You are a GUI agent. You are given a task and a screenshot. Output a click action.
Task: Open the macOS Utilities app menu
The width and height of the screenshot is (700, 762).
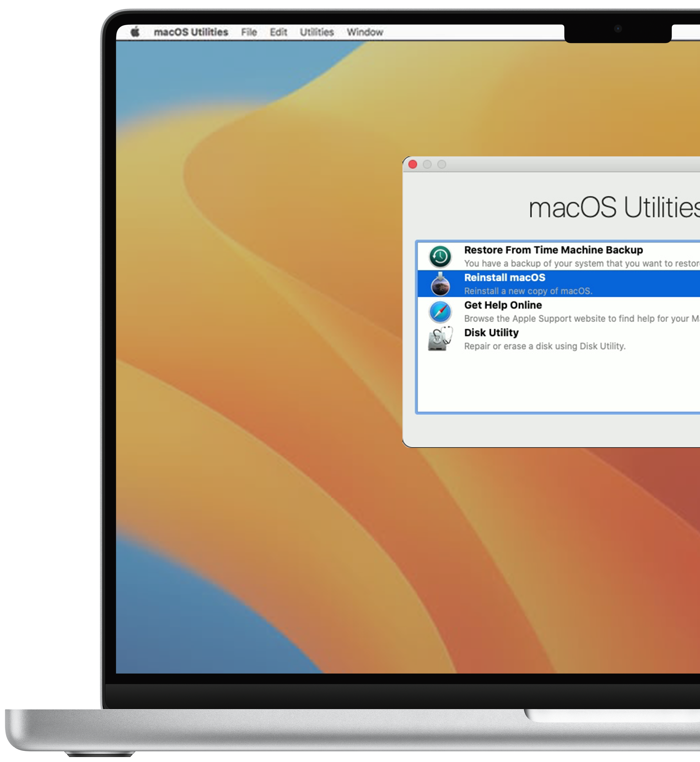coord(191,32)
